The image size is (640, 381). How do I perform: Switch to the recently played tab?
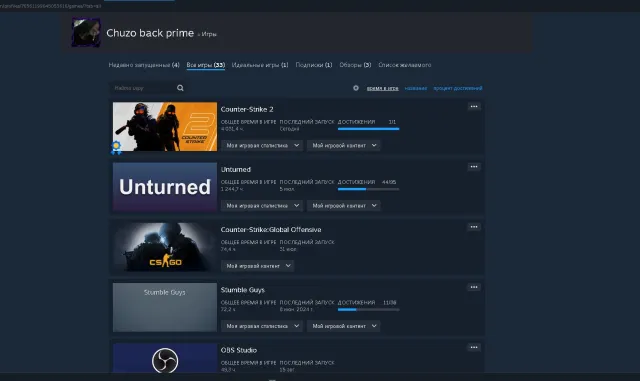(x=144, y=65)
